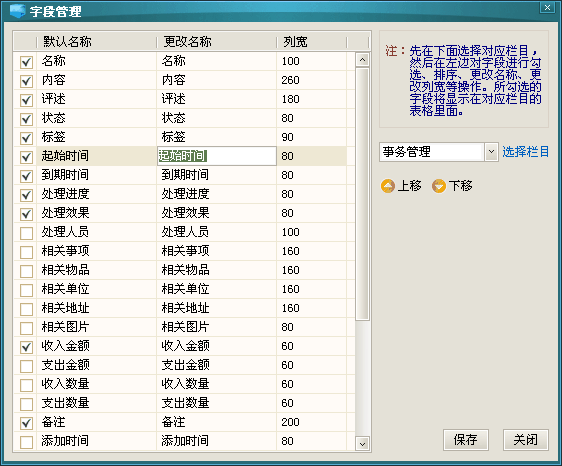Click the 上移 move-up arrow icon
Screen dimensions: 562x466
388,186
